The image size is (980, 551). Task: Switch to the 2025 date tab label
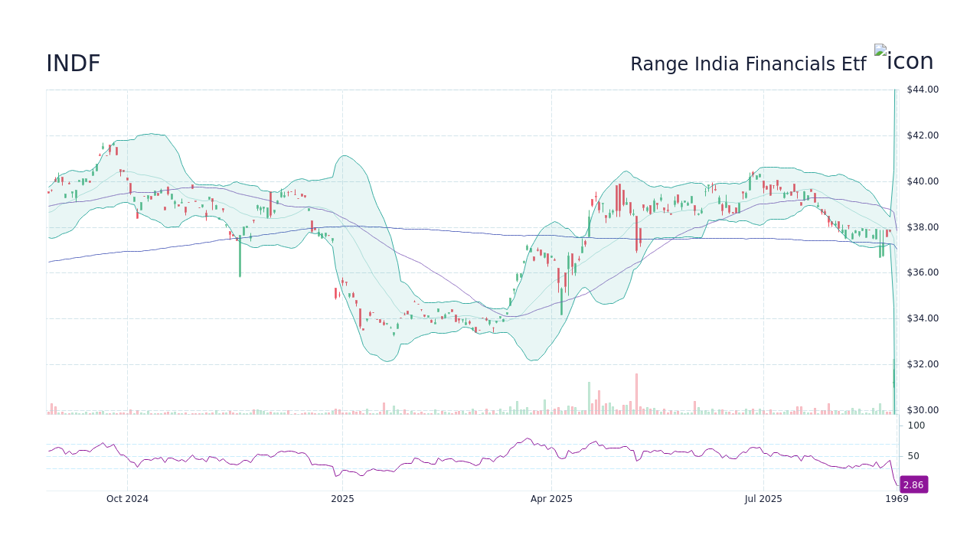click(x=342, y=498)
